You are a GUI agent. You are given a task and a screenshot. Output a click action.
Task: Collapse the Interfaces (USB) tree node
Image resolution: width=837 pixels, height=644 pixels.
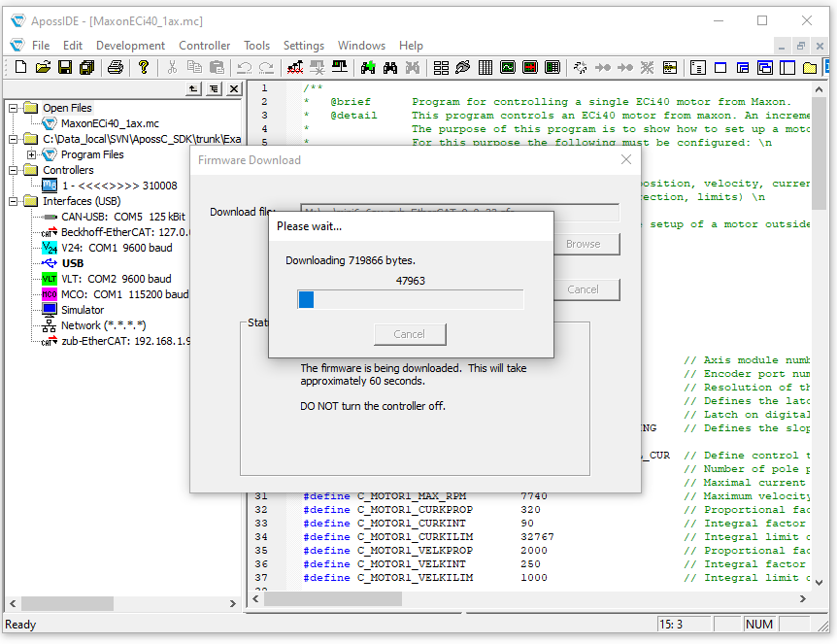tap(15, 201)
